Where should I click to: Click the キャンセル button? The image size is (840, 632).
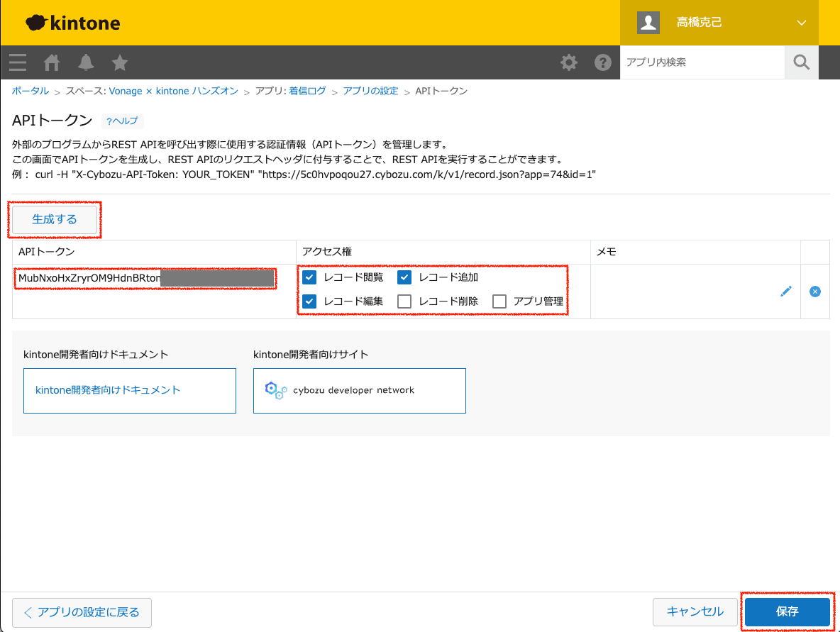[x=695, y=611]
